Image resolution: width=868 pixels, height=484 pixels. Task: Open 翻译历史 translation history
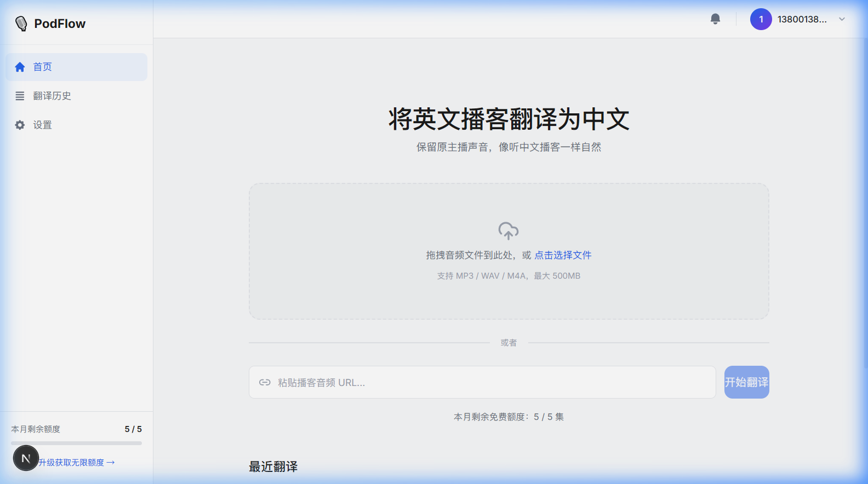click(x=76, y=96)
